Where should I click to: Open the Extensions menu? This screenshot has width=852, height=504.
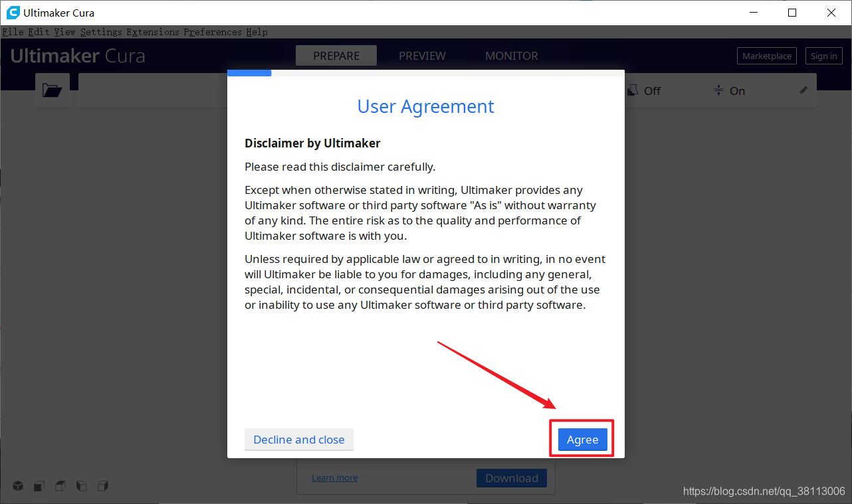click(153, 32)
